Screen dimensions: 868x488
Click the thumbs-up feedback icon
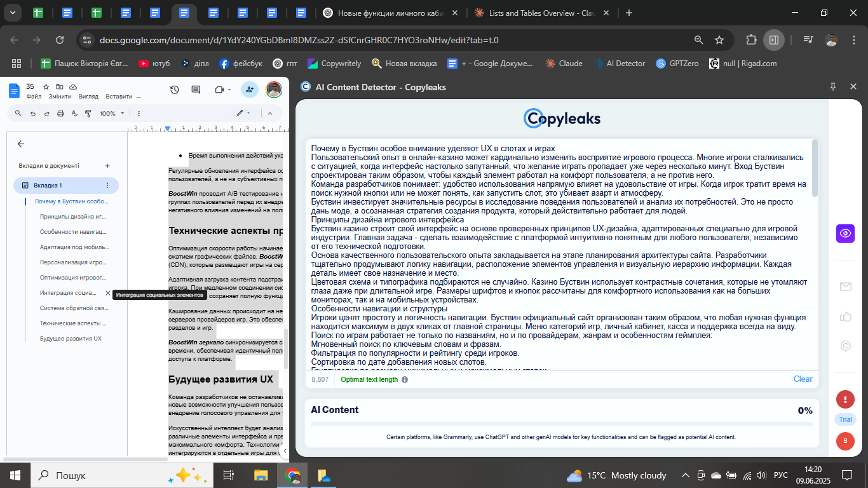click(845, 316)
